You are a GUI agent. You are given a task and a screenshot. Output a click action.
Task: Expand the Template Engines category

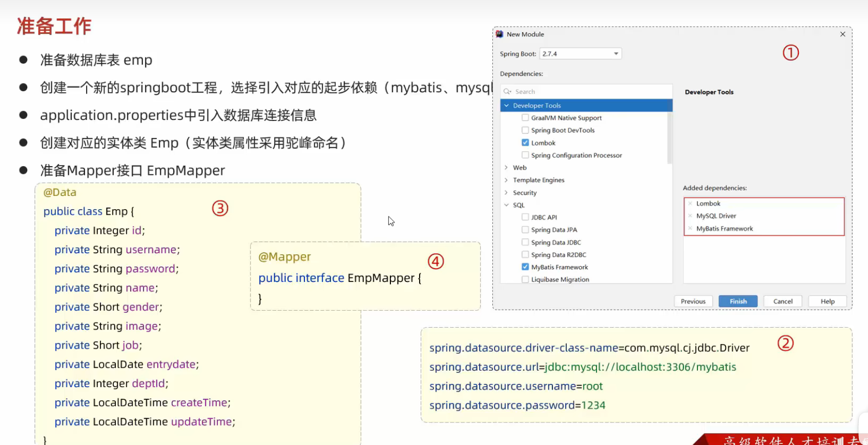click(506, 180)
